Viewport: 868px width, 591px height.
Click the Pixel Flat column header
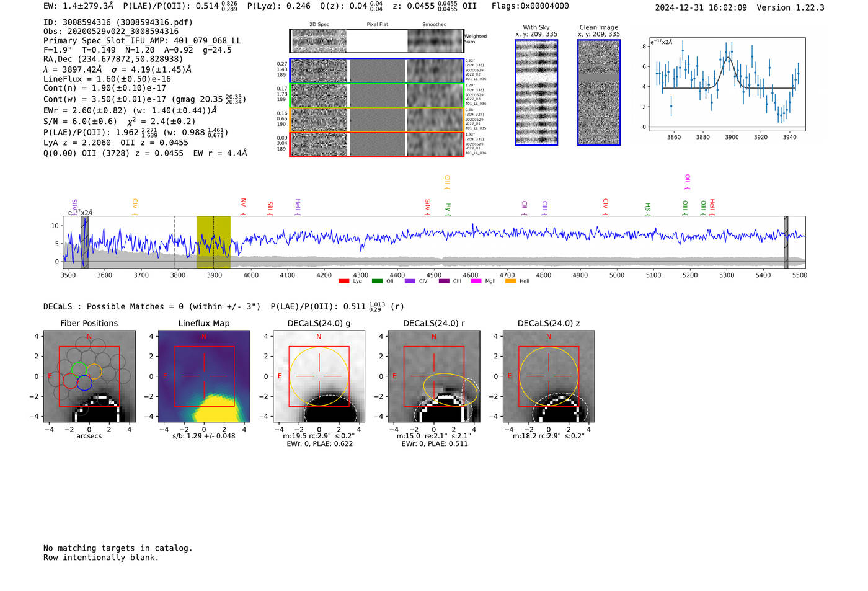click(377, 25)
